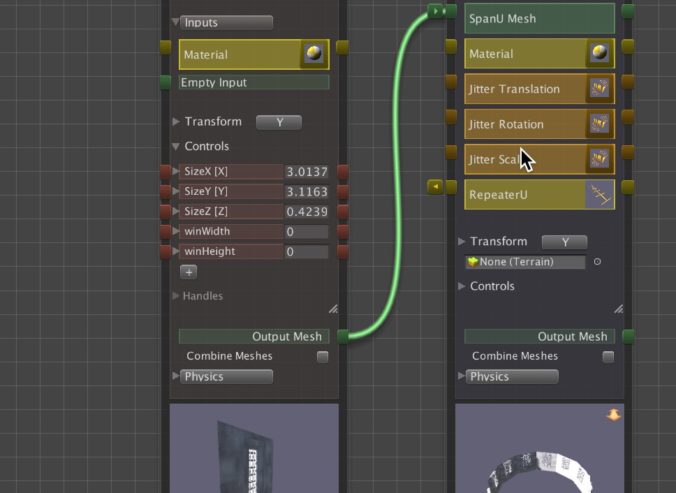Expand the Controls section in right node
676x493 pixels.
tap(462, 287)
